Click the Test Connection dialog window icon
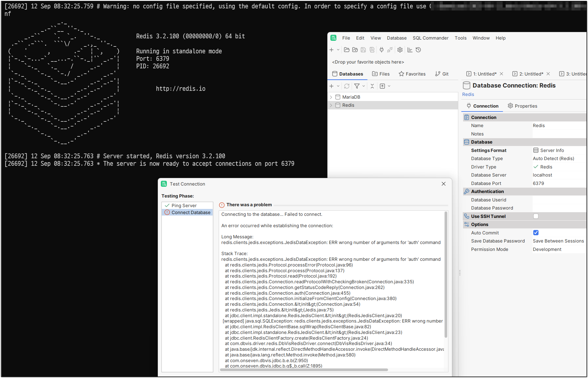Screen dimensions: 588x378 [164, 184]
